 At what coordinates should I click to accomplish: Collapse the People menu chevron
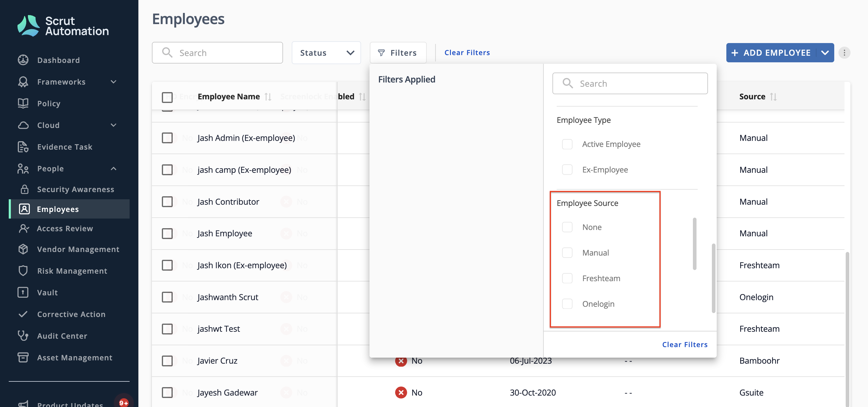click(x=114, y=169)
